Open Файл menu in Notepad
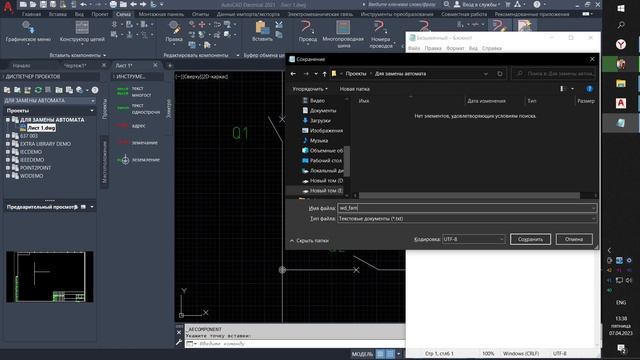The image size is (640, 360). [414, 48]
